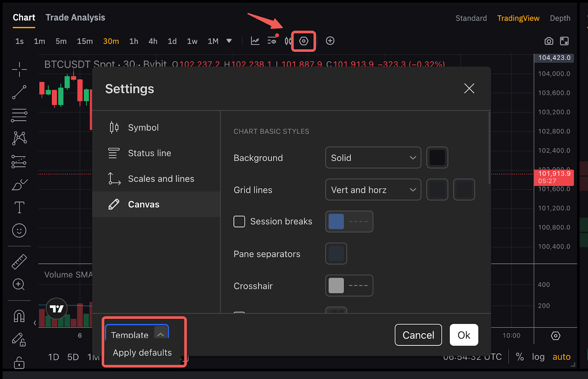588x379 pixels.
Task: Open the Crosshair color swatch
Action: point(336,286)
